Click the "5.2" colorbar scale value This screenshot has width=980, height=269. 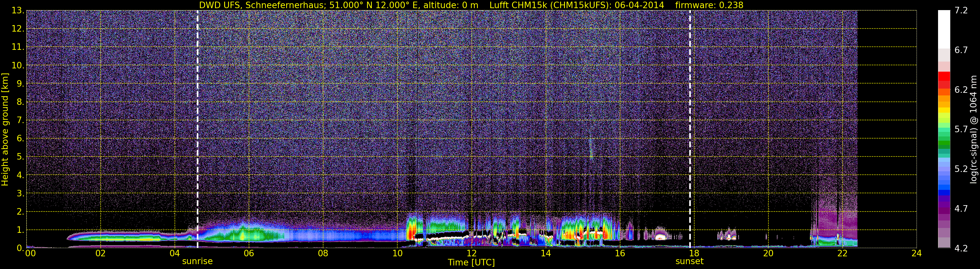click(961, 169)
